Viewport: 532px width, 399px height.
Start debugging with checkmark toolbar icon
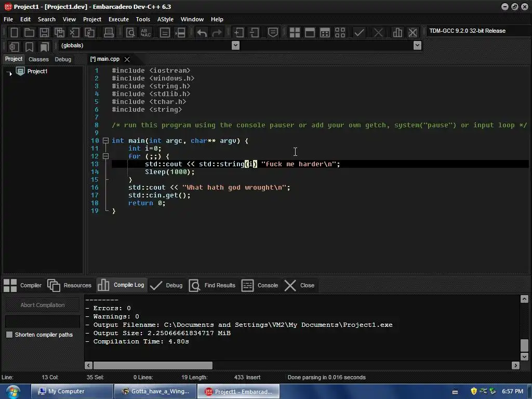[359, 33]
